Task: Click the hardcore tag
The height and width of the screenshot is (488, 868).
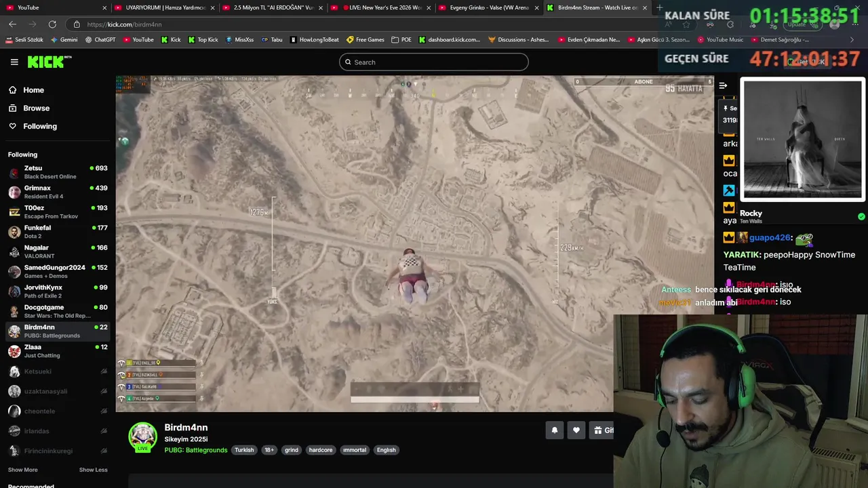Action: pos(321,450)
